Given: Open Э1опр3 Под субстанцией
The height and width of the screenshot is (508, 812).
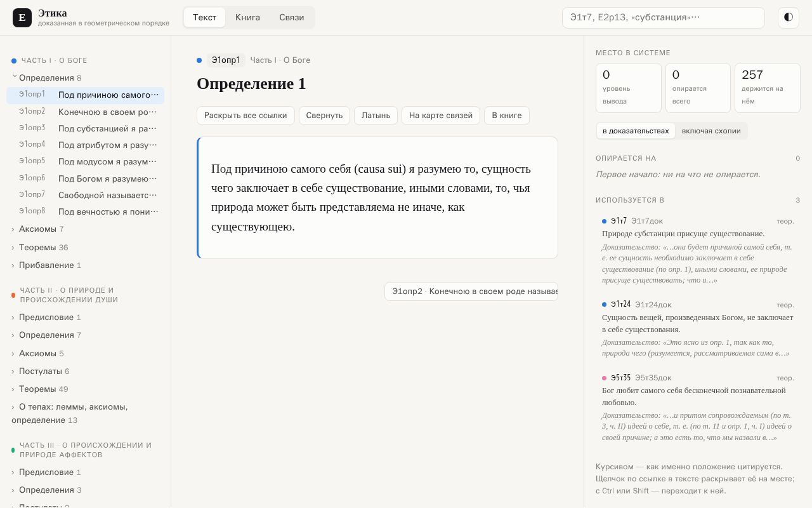Looking at the screenshot, I should (x=85, y=128).
